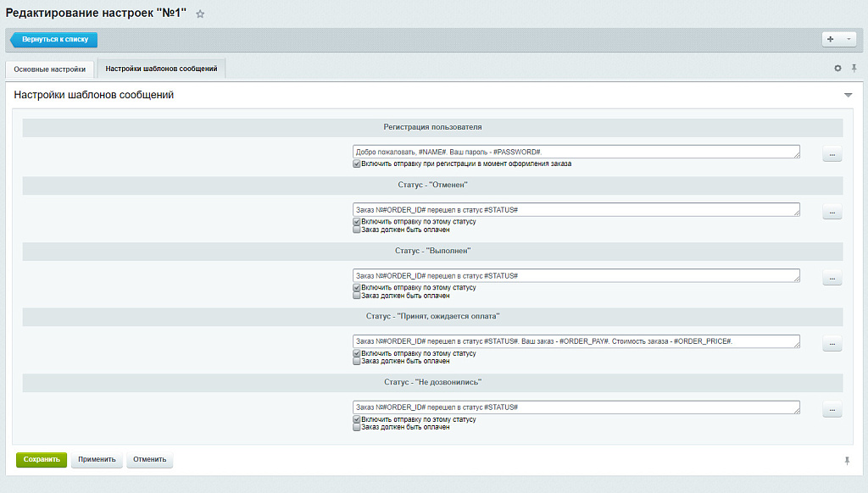Screen dimensions: 868x493
Task: Click "Вернуться к списку" button
Action: [54, 39]
